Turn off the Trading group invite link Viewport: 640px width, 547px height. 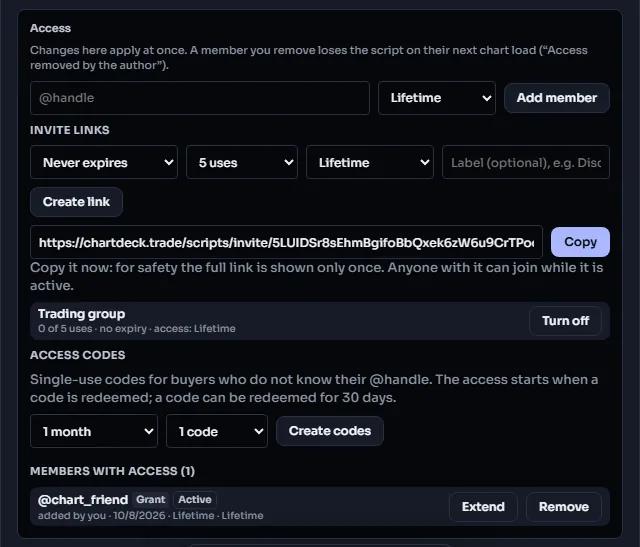[565, 321]
